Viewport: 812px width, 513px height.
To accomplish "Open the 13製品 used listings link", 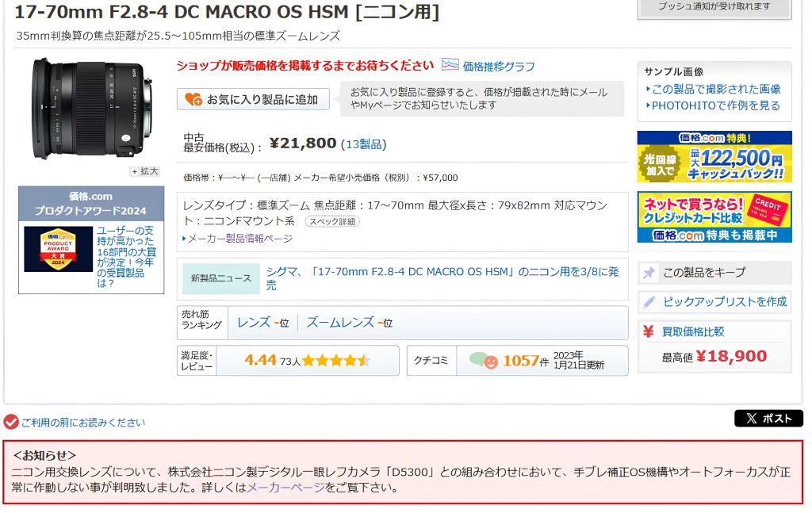I will point(363,144).
